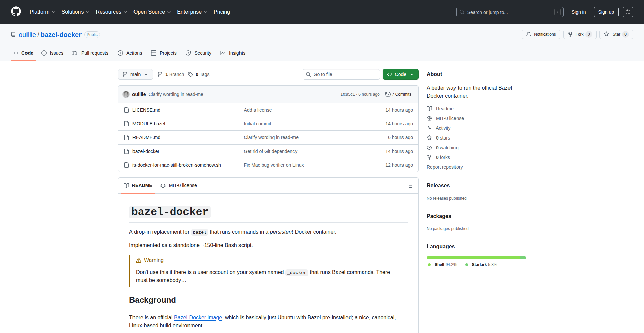Open the global navigation menu icon beside Sign up
This screenshot has height=333, width=644.
628,12
